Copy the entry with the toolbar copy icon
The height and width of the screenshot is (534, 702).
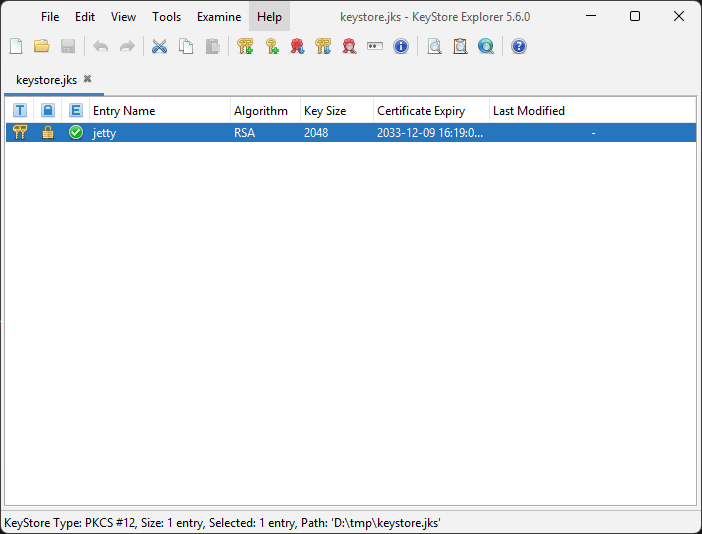(186, 46)
